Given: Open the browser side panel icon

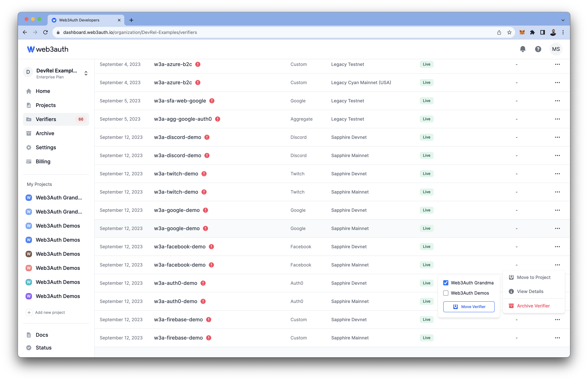Looking at the screenshot, I should [x=542, y=32].
